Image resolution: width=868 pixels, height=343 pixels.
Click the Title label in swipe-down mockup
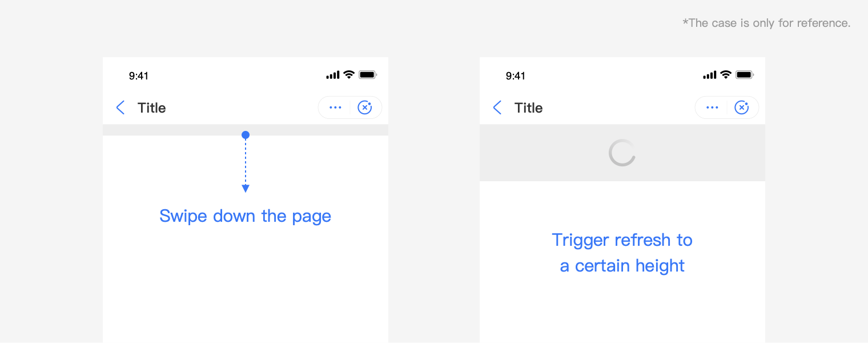152,108
